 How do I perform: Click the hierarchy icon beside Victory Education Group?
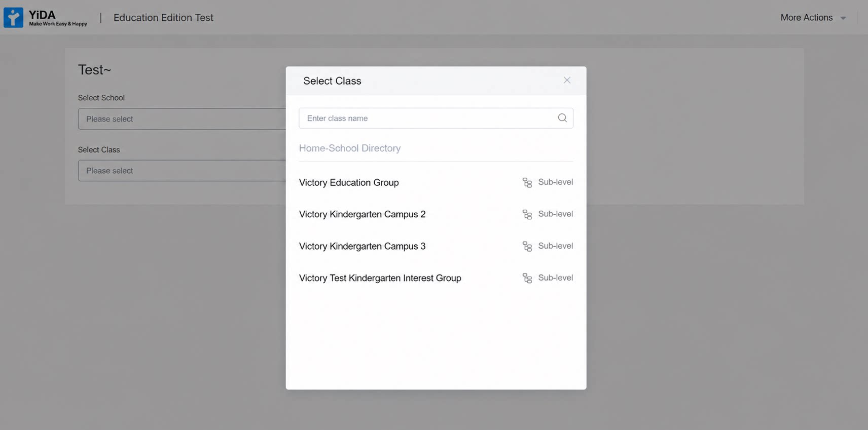(x=527, y=182)
